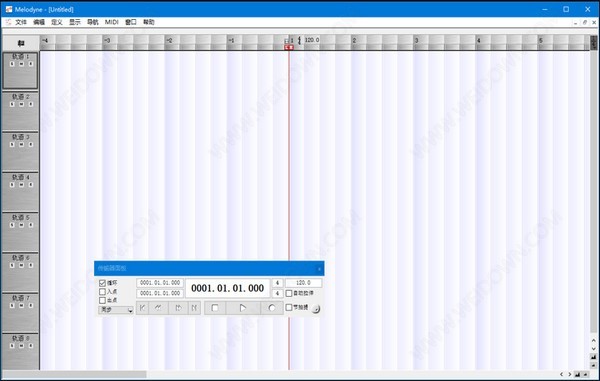Screen dimensions: 600x381
Task: Open the 同步 sync dropdown
Action: pos(116,310)
